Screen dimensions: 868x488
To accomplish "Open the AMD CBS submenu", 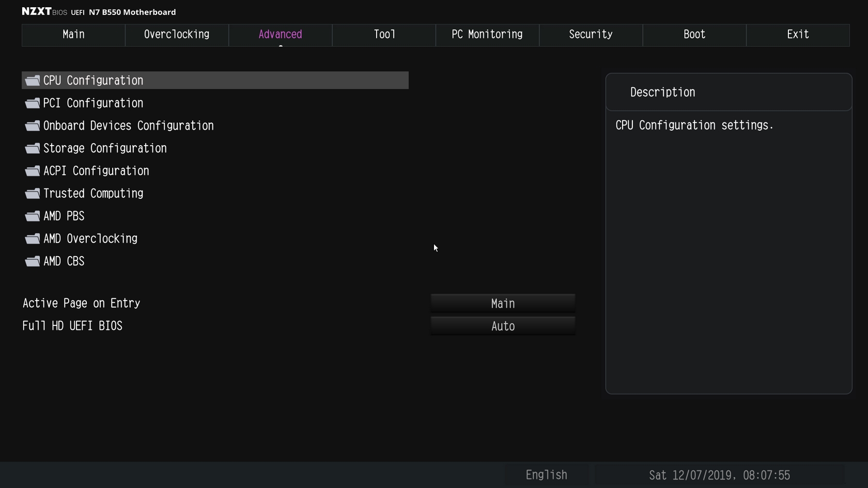I will (x=64, y=261).
